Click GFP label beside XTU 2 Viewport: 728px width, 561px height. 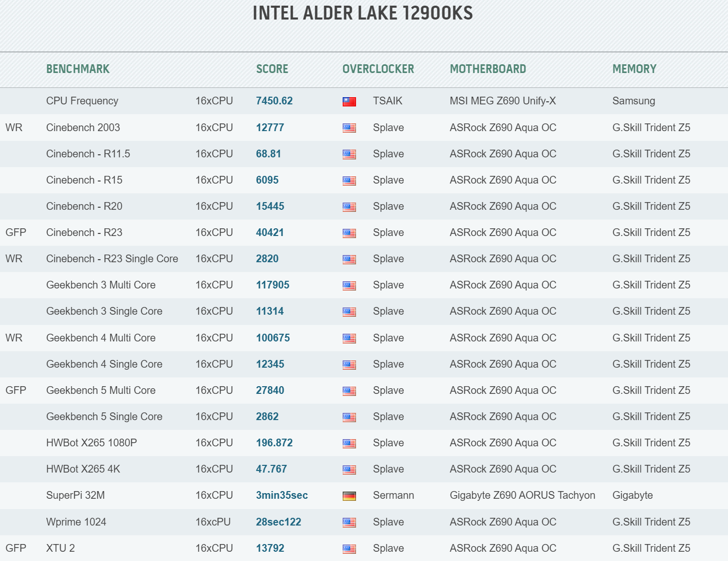[15, 548]
